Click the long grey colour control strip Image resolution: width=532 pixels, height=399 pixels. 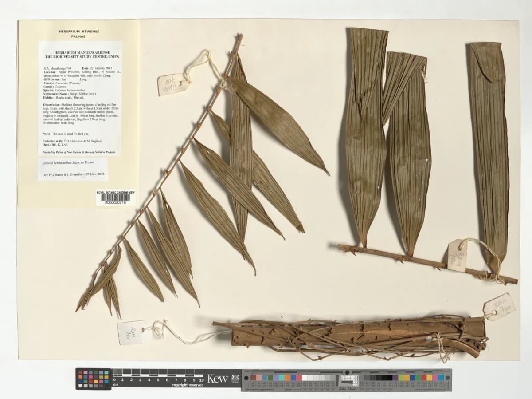tap(347, 380)
